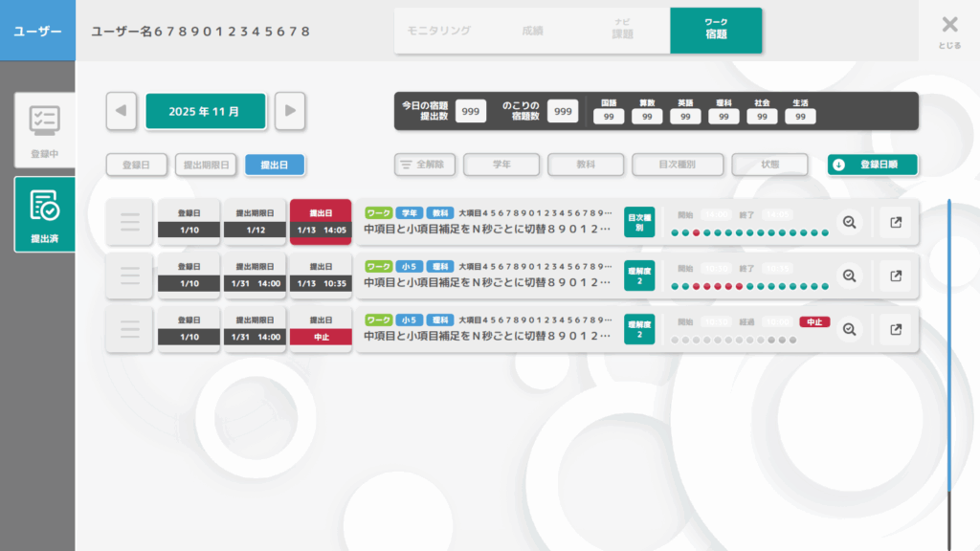Open the 目次種別 filter dropdown
The image size is (980, 551).
pyautogui.click(x=677, y=165)
